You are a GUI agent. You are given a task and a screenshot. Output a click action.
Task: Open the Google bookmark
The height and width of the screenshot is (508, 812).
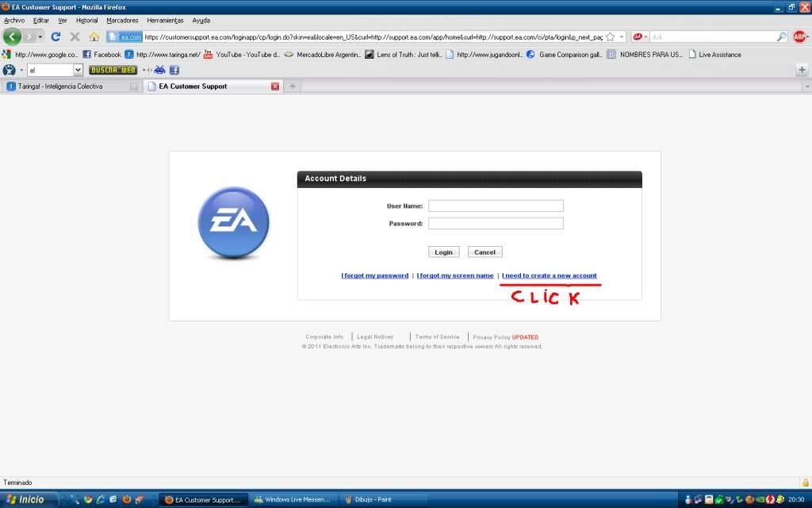tap(40, 55)
